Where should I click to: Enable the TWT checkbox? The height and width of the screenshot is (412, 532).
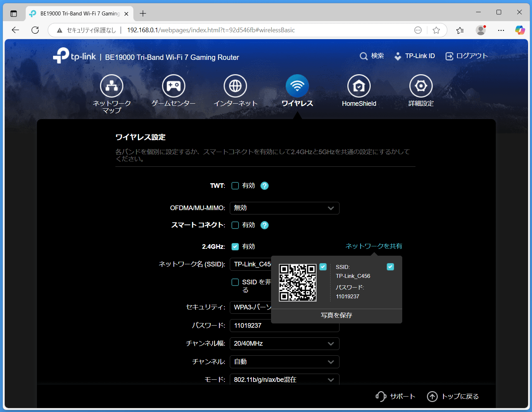pyautogui.click(x=235, y=186)
